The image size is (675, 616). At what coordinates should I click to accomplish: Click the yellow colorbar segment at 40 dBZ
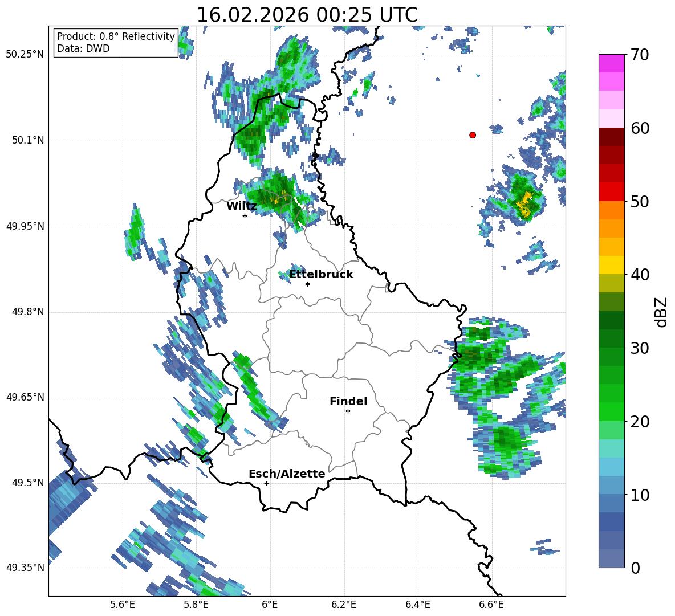(x=611, y=265)
